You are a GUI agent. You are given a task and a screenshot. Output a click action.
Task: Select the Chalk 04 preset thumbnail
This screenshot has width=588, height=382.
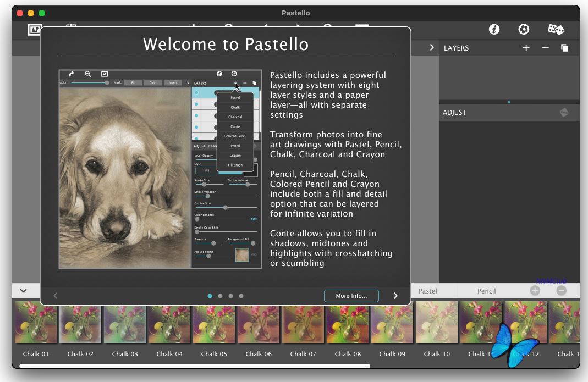(169, 323)
